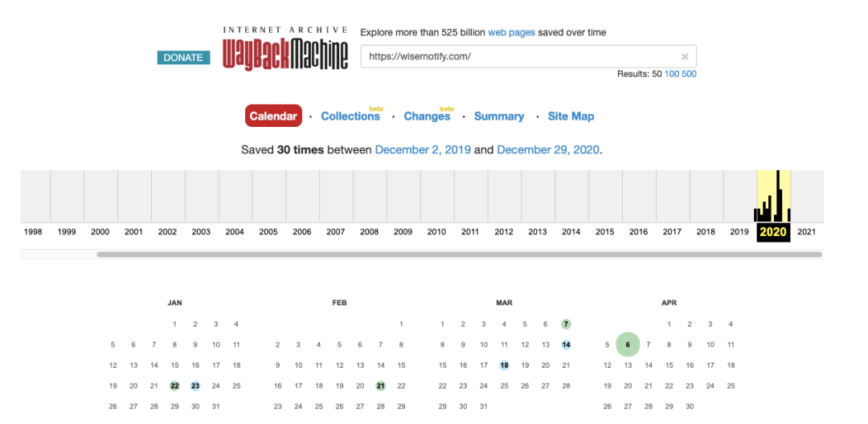Switch to the Collections tab

click(x=350, y=116)
